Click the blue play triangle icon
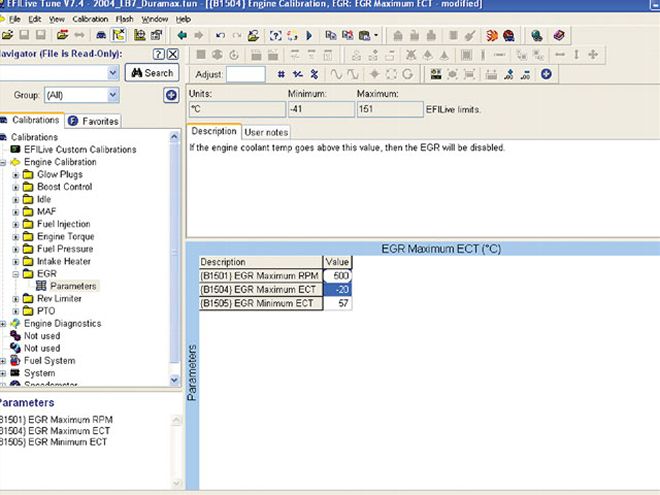This screenshot has height=495, width=660. tap(309, 35)
